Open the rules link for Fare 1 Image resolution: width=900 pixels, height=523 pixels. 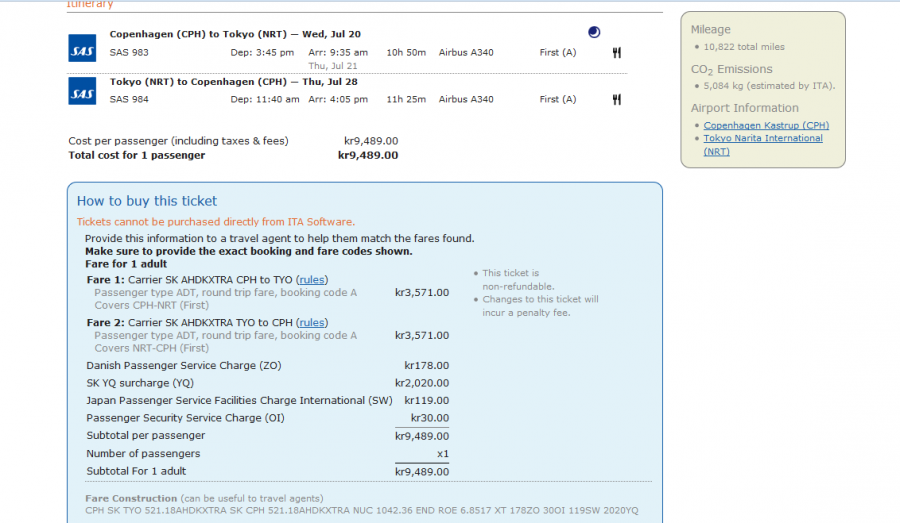point(312,280)
